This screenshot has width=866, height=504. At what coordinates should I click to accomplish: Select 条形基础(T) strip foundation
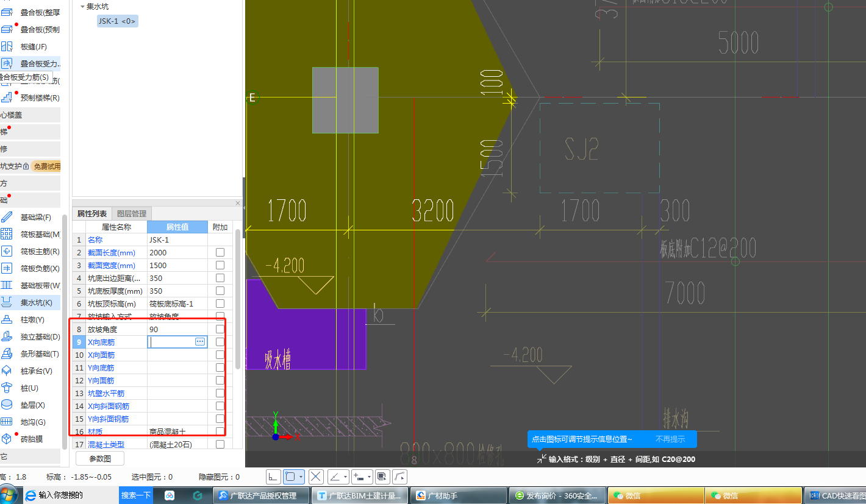point(30,354)
